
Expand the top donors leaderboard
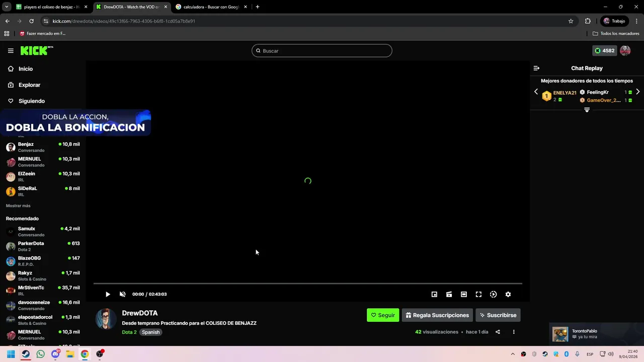(x=587, y=110)
